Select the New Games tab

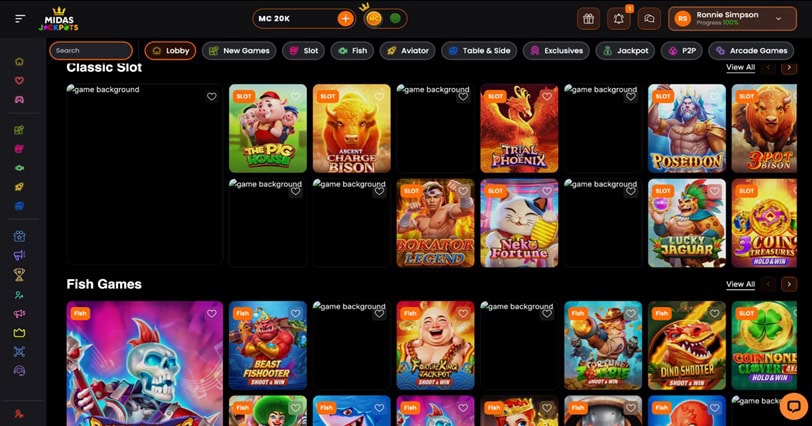(x=239, y=51)
